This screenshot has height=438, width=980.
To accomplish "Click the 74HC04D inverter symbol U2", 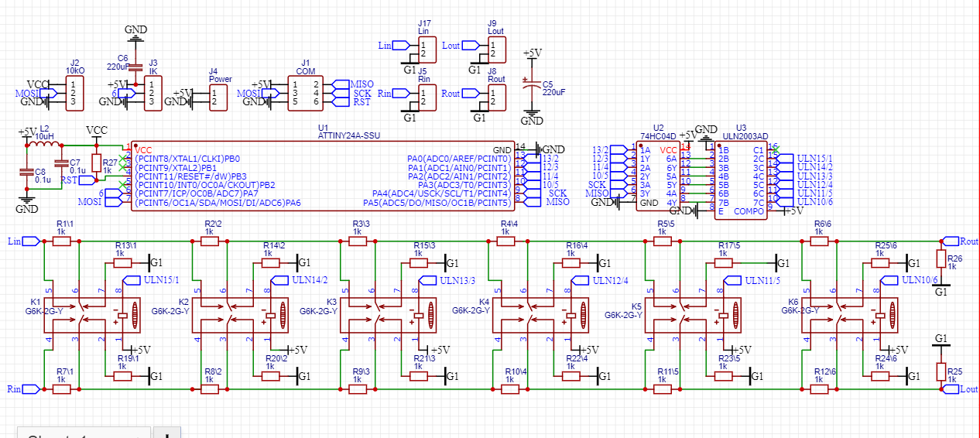I will click(x=658, y=176).
